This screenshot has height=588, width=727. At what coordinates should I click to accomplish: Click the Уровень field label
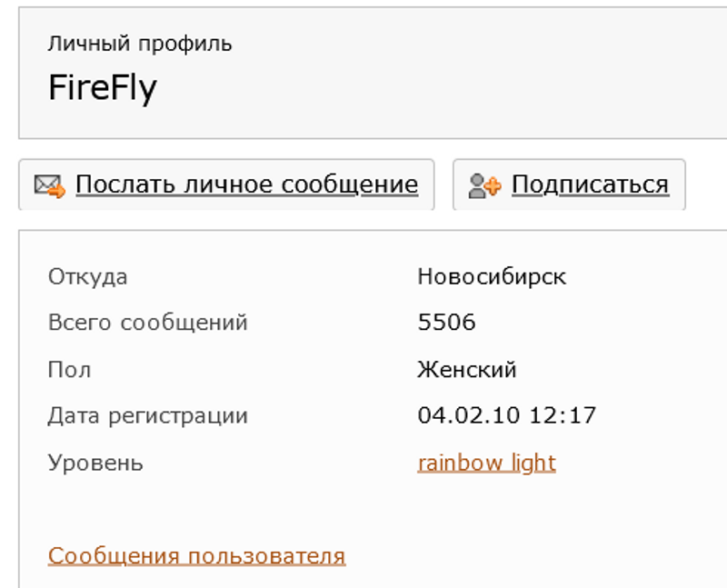95,463
